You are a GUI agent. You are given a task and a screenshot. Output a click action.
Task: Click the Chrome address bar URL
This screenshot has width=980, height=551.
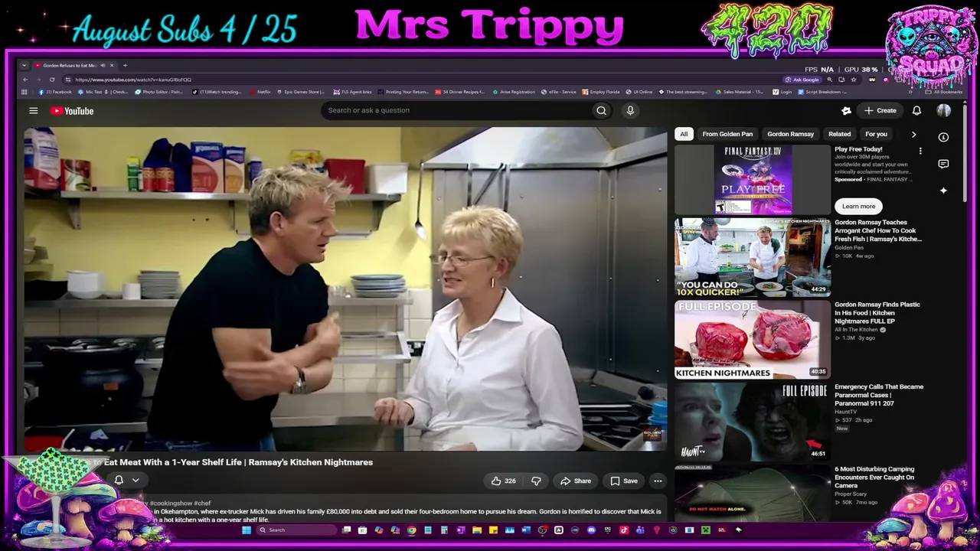pos(133,80)
